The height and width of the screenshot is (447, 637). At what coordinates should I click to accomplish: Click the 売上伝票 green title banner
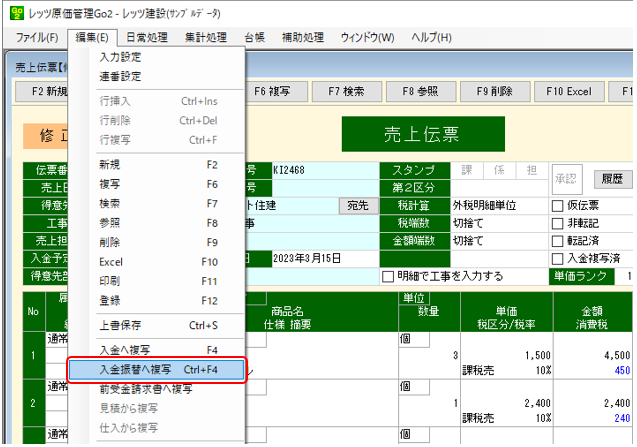tap(423, 134)
